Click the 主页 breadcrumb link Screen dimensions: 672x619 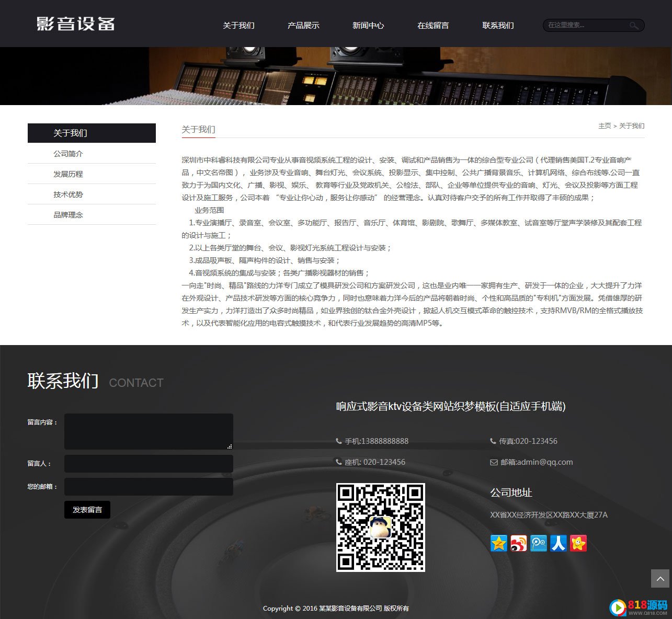[x=605, y=126]
